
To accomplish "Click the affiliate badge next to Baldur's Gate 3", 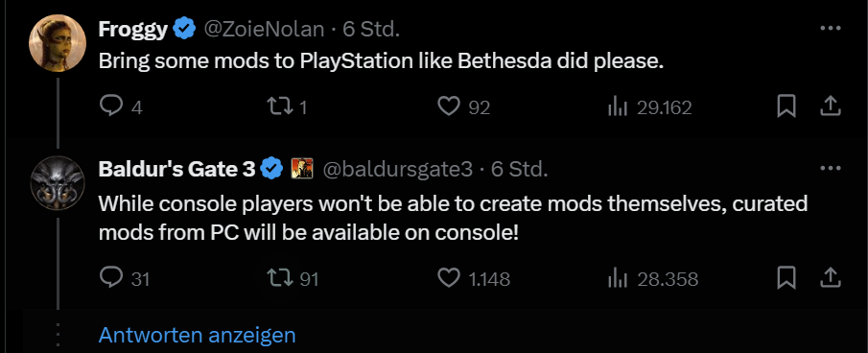I will [x=302, y=168].
